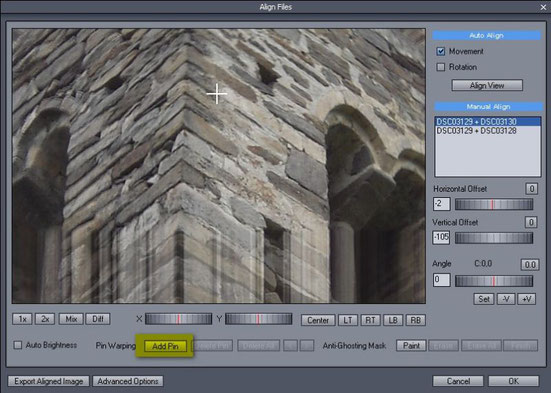
Task: Click the Angle value field
Action: tap(441, 280)
